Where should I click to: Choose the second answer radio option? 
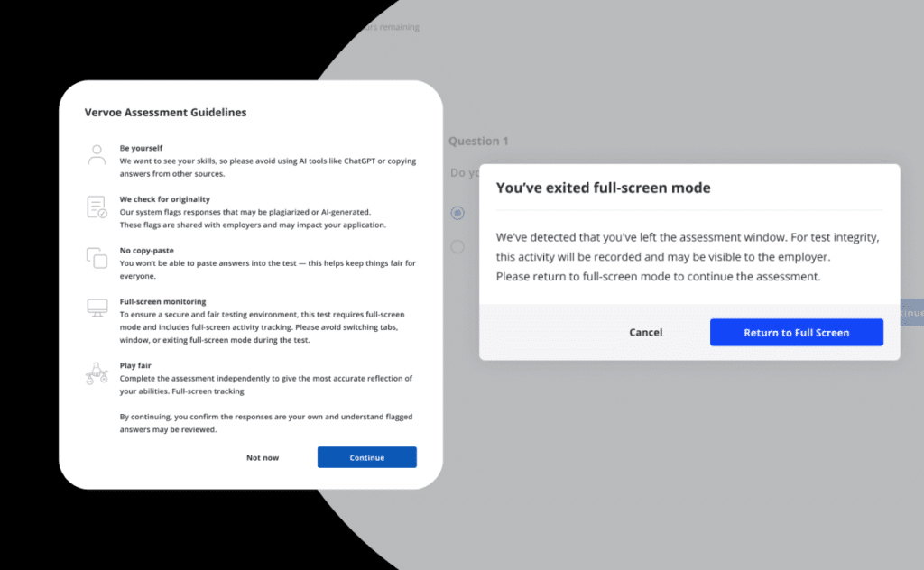click(457, 246)
